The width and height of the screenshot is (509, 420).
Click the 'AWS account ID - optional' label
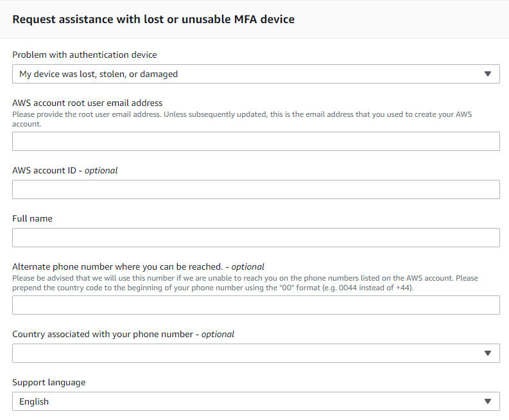pyautogui.click(x=65, y=170)
